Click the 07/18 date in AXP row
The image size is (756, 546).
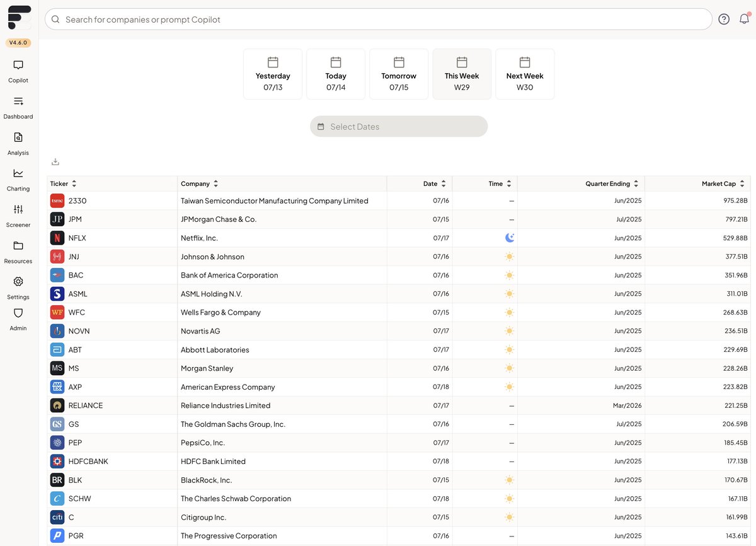[x=441, y=387]
